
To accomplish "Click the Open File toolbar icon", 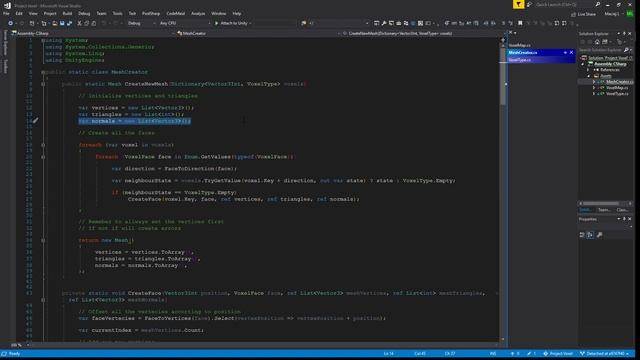I will 55,23.
